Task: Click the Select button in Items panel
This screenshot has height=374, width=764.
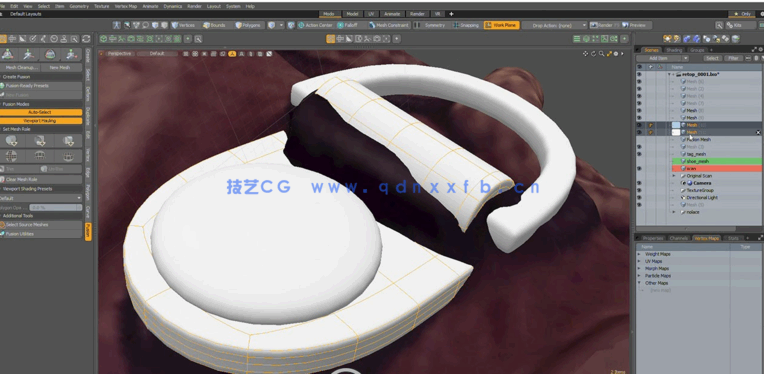Action: 712,58
